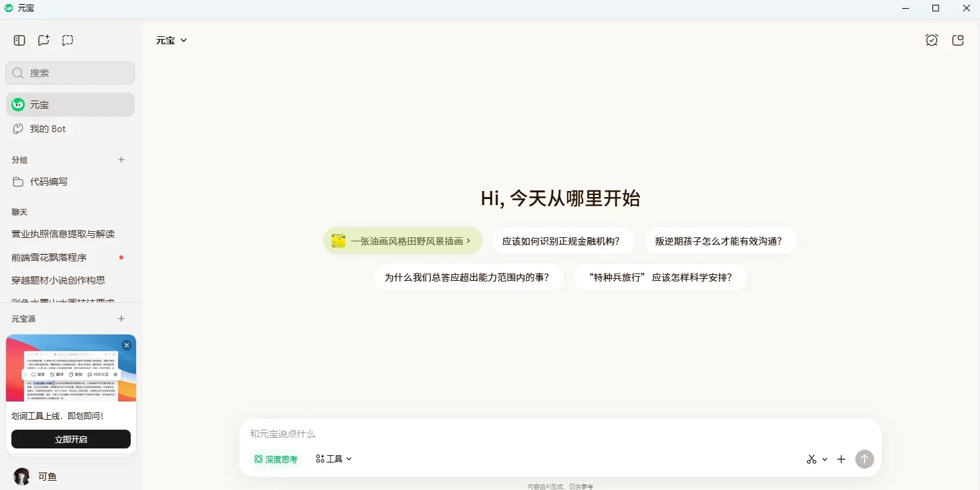The image size is (980, 490).
Task: Select 元宝 in the sidebar
Action: (70, 105)
